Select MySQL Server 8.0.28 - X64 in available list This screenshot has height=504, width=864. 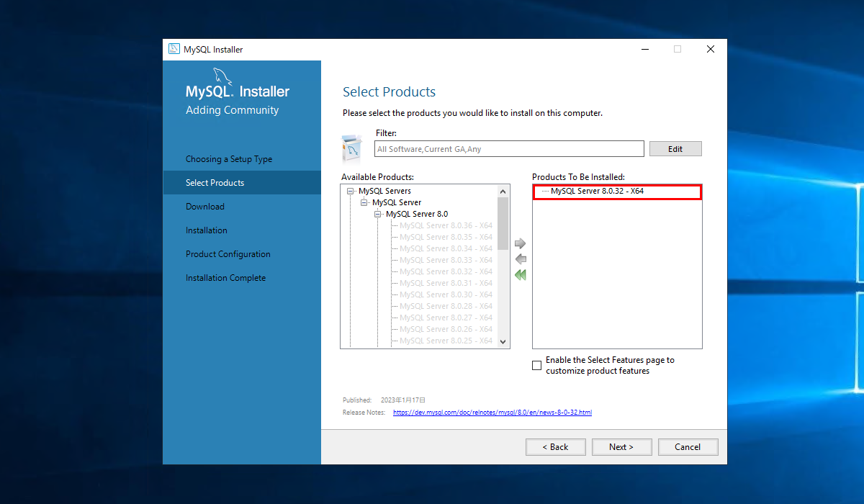tap(446, 306)
